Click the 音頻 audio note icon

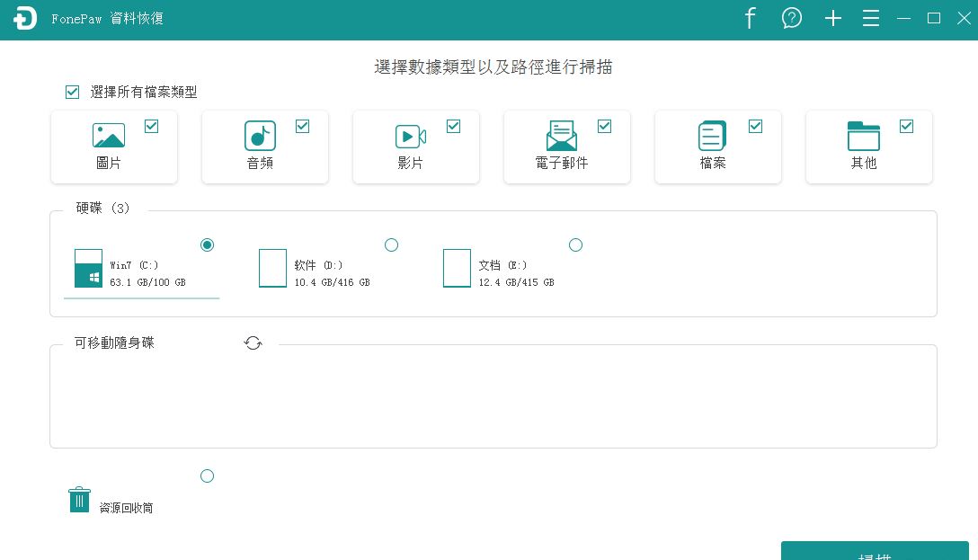(x=260, y=136)
